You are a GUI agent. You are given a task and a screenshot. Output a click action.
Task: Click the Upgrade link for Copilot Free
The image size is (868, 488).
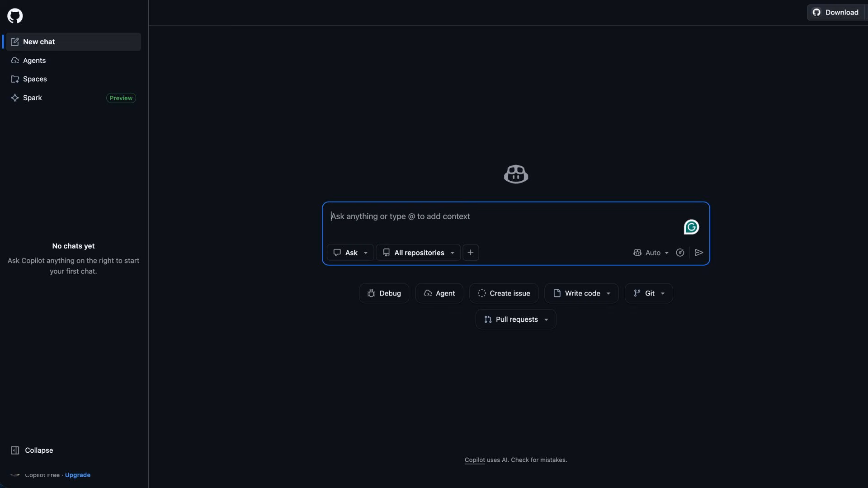click(x=77, y=475)
